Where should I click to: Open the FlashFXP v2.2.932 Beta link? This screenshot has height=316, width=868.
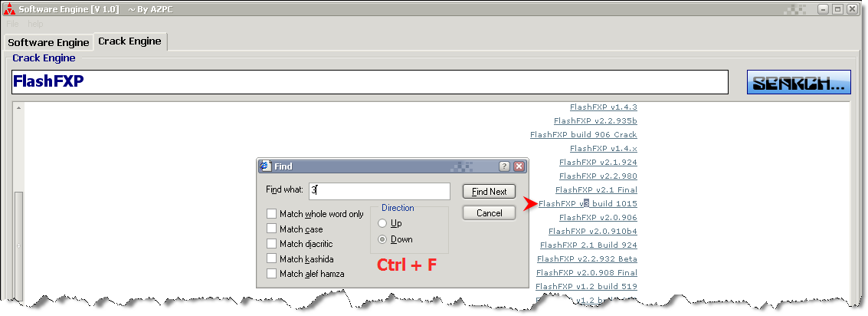tap(587, 259)
